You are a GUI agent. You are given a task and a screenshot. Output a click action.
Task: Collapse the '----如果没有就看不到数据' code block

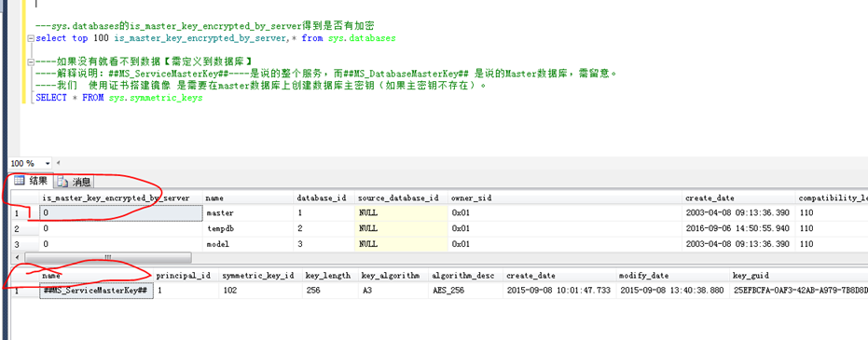click(x=31, y=61)
